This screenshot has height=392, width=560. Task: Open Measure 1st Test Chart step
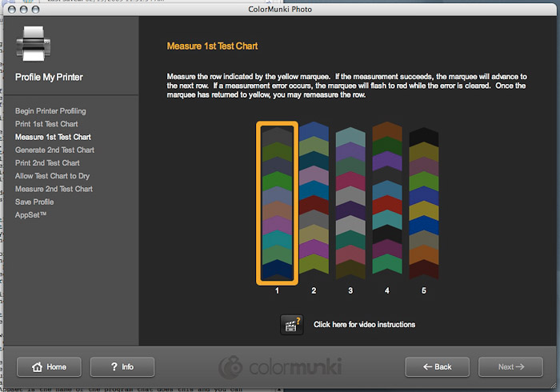[52, 137]
